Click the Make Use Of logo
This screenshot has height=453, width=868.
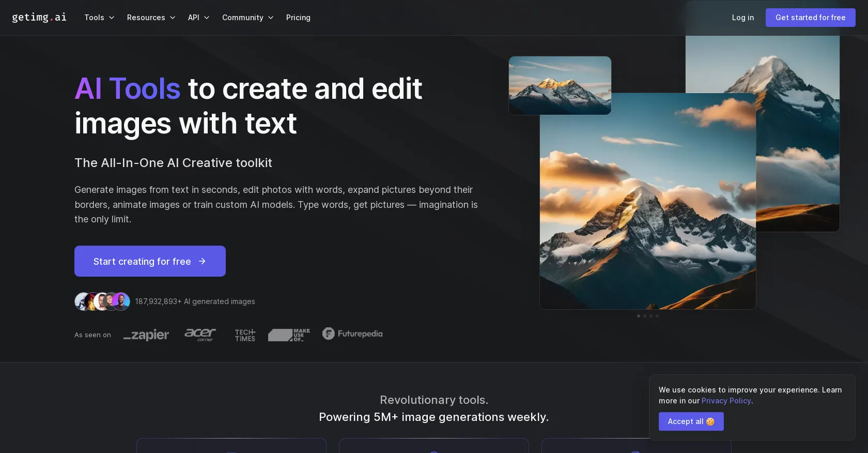(x=289, y=335)
